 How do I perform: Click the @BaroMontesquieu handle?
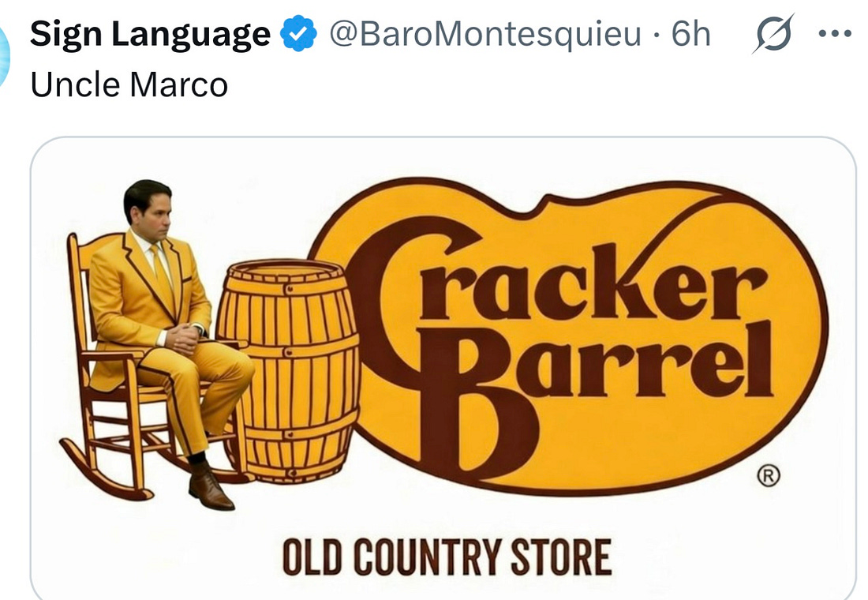pos(485,35)
